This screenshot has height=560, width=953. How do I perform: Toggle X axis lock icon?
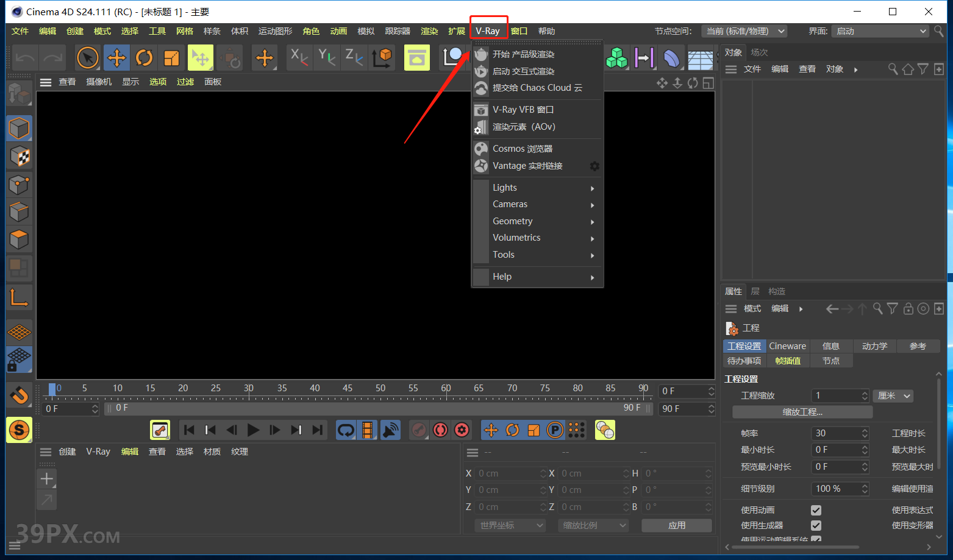tap(299, 57)
